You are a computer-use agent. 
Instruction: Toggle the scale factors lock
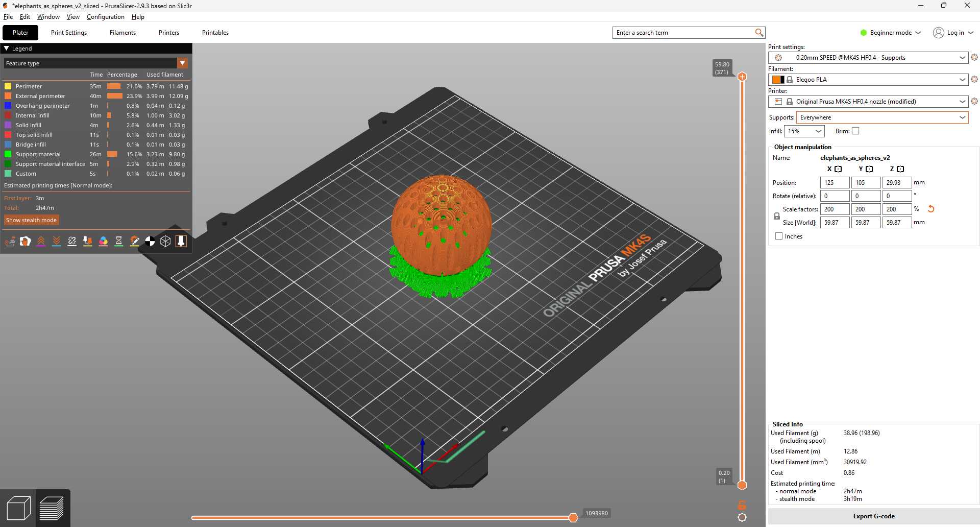(x=777, y=216)
